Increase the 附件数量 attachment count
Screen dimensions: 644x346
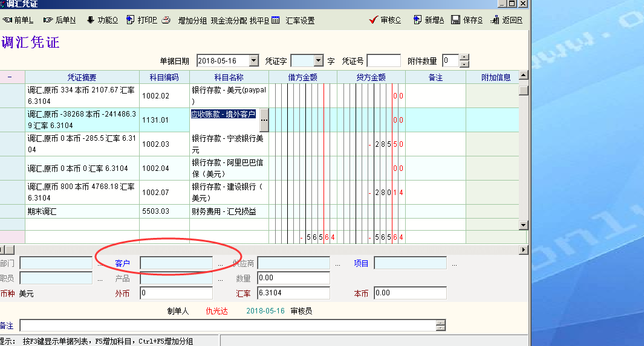pyautogui.click(x=464, y=58)
